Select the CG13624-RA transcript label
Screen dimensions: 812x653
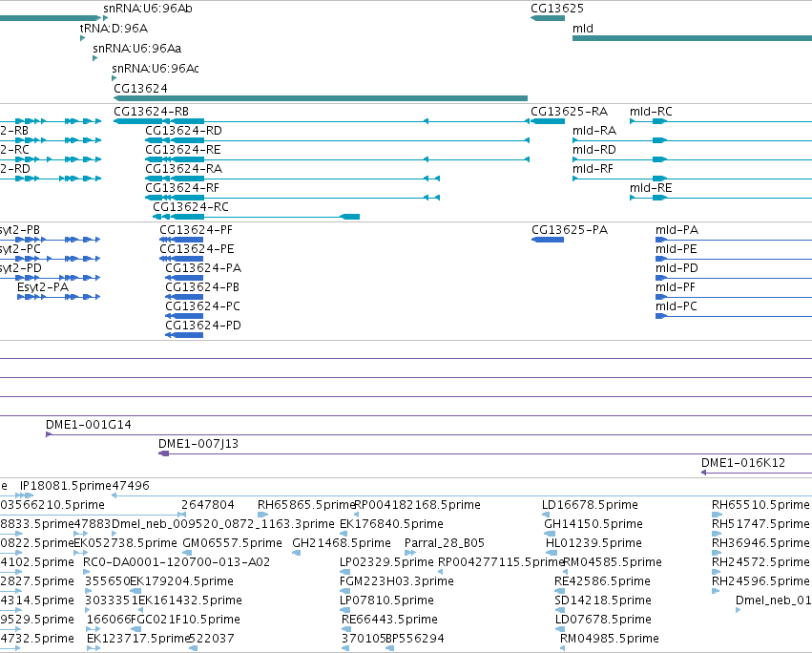(183, 169)
